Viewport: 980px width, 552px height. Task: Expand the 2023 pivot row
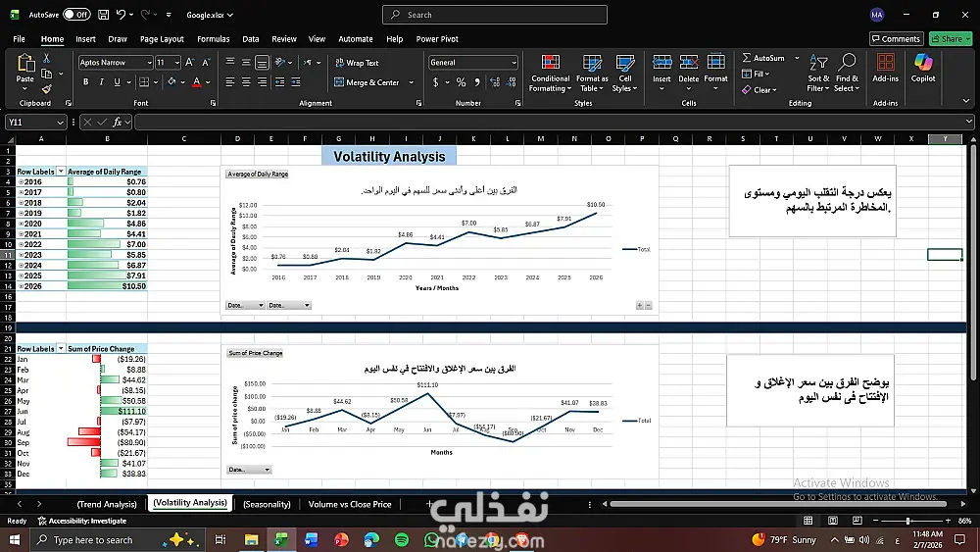click(21, 255)
